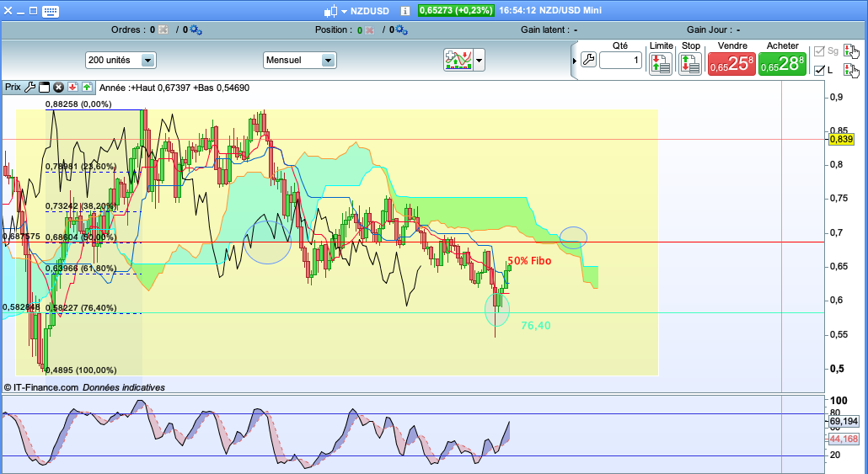Open the 200 unités dropdown
Viewport: 868px width, 474px height.
click(x=121, y=61)
